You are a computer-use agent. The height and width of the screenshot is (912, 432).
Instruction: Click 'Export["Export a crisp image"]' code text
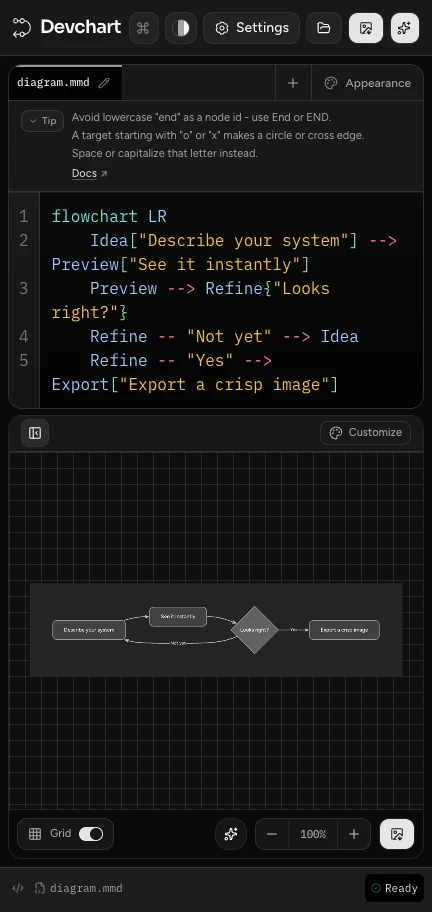(195, 384)
